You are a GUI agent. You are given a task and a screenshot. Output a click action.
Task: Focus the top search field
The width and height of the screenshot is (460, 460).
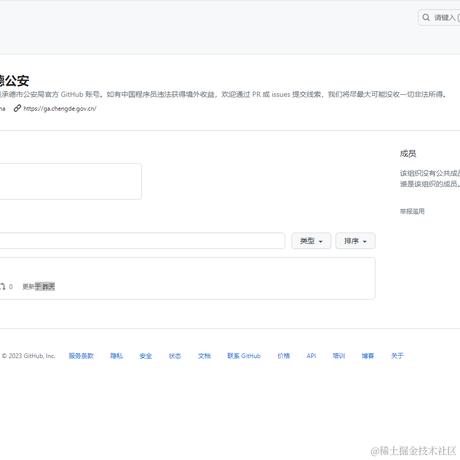439,17
